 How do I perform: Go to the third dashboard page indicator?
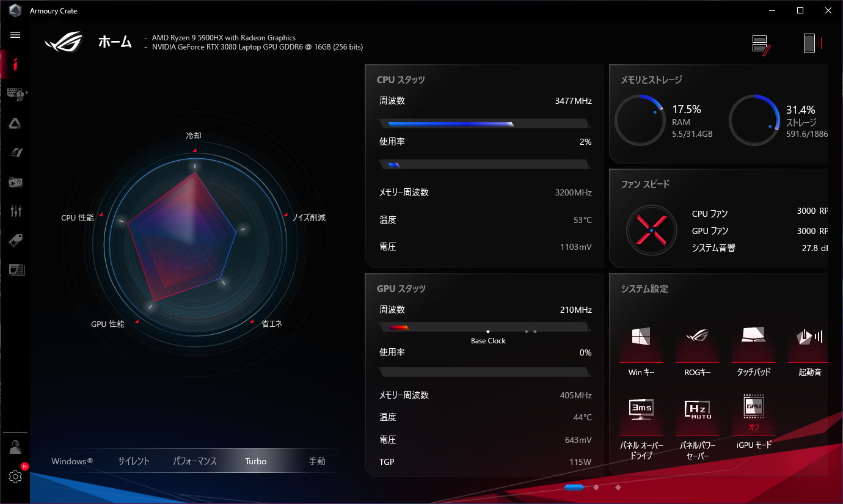618,487
